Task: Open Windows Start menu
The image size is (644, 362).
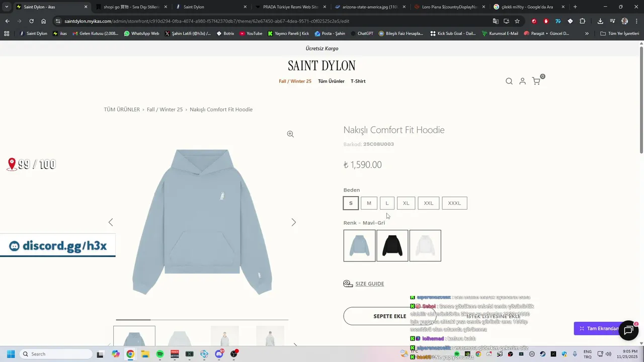Action: [x=11, y=354]
